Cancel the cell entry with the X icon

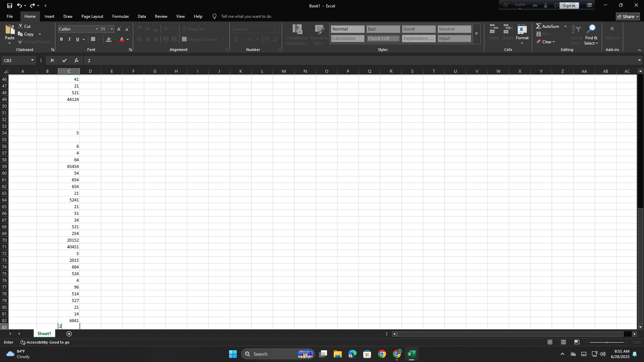pos(52,60)
